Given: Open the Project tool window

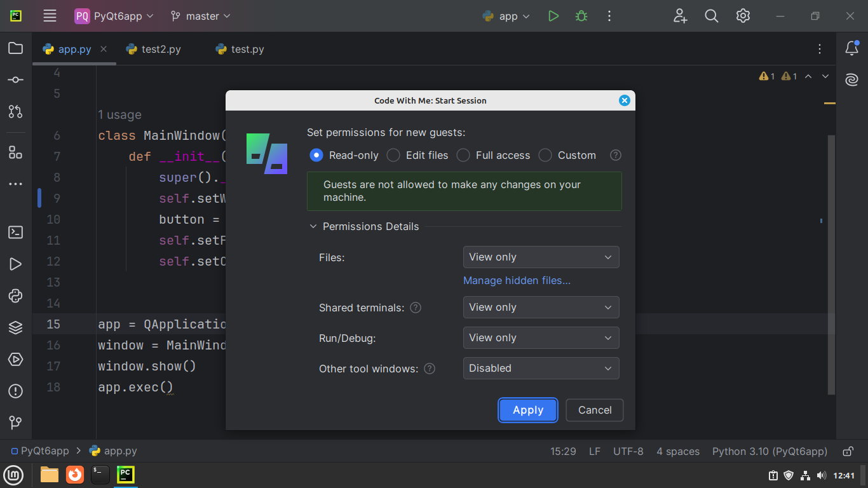Looking at the screenshot, I should (x=15, y=48).
